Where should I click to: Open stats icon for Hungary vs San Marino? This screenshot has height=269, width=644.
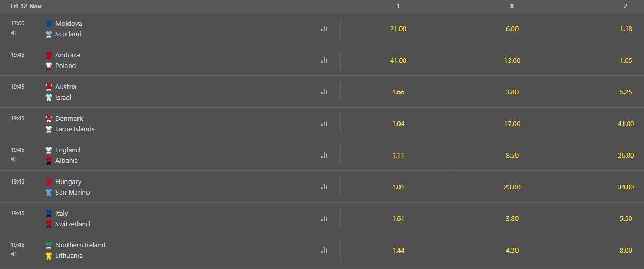[x=324, y=187]
